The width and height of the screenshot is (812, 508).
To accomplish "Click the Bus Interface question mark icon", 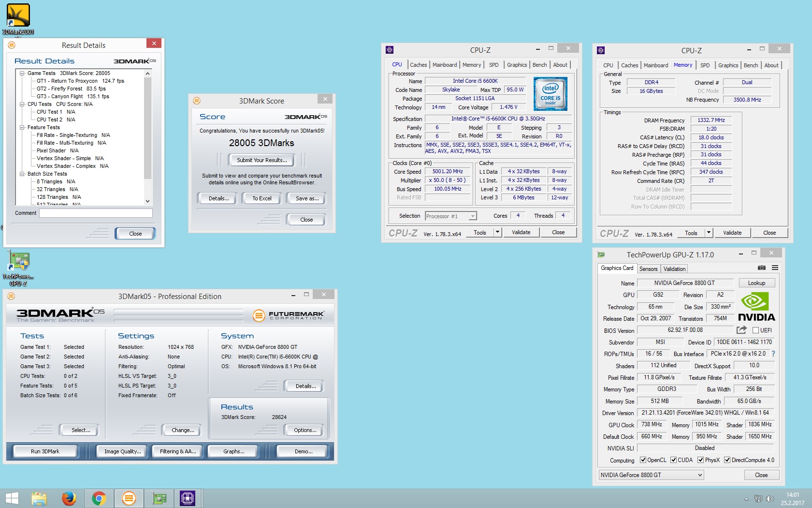I will pos(773,354).
